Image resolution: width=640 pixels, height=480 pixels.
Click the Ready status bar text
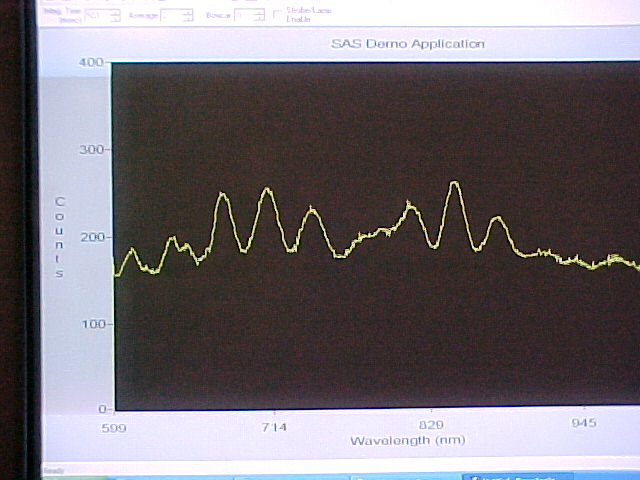tap(53, 469)
